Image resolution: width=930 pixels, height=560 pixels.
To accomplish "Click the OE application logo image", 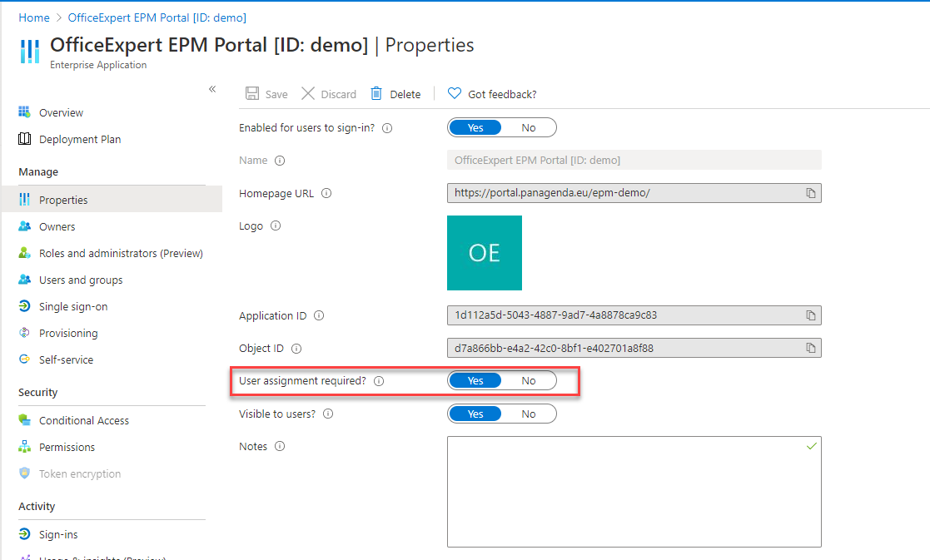I will (x=485, y=253).
